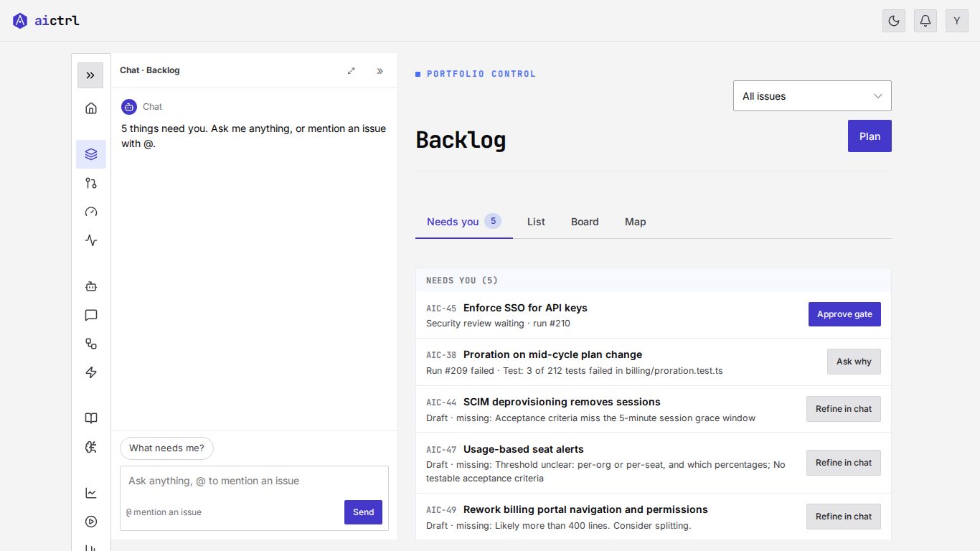
Task: Open the agents robot icon
Action: (x=91, y=286)
